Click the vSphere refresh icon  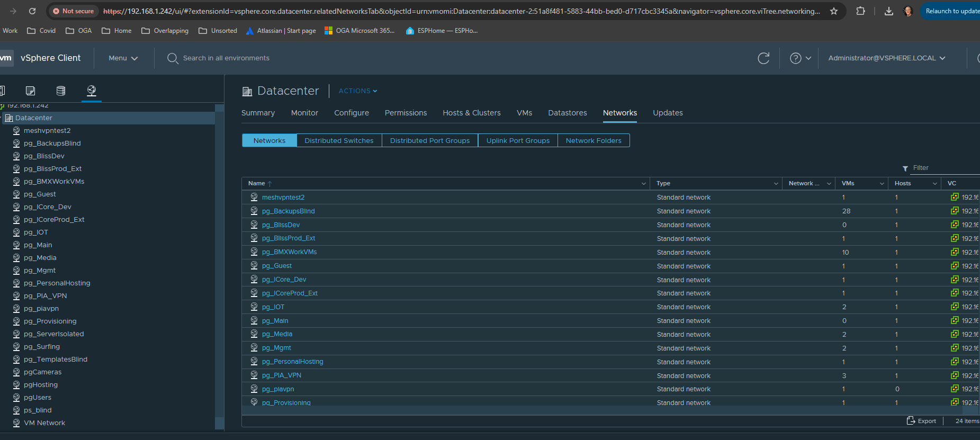coord(763,58)
